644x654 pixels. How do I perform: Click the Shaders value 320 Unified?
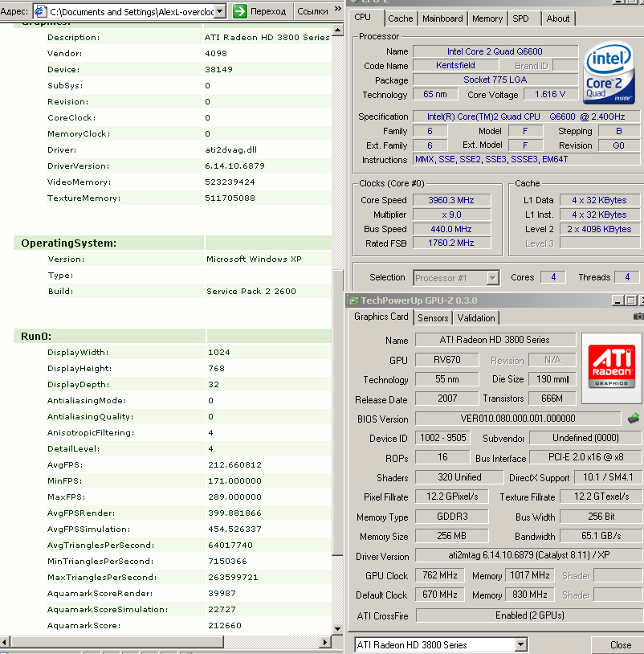(459, 477)
